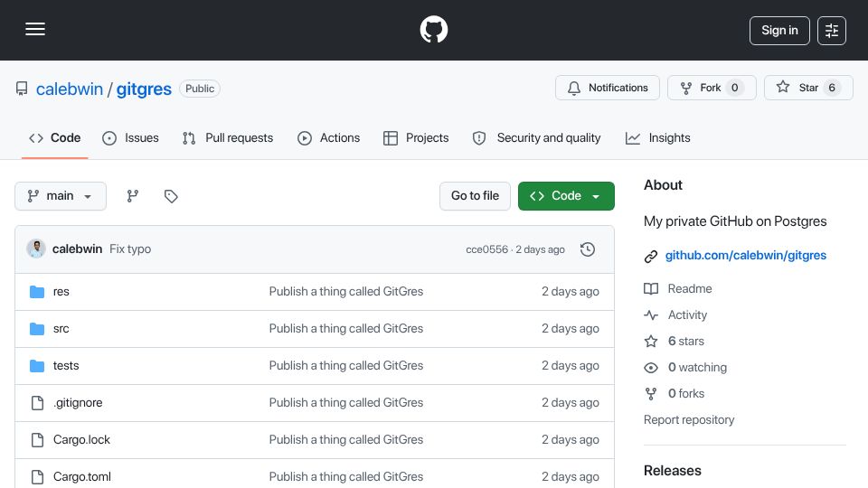The image size is (868, 488).
Task: Open commit message for tests folder
Action: point(346,366)
